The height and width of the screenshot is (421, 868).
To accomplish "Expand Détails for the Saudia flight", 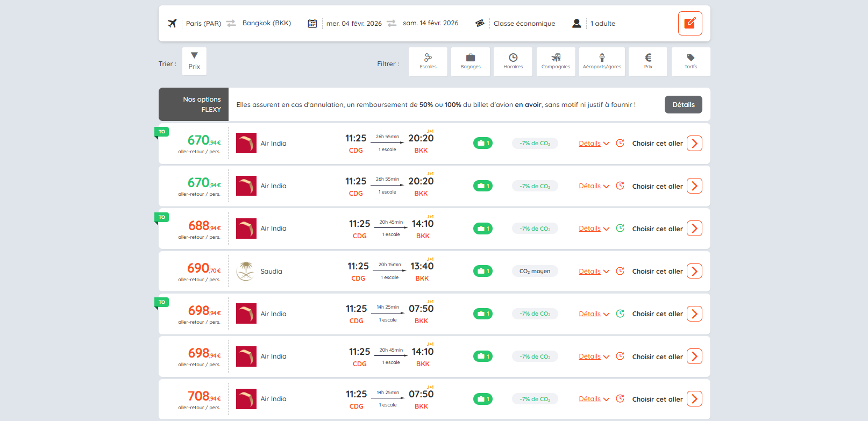I will pyautogui.click(x=594, y=272).
